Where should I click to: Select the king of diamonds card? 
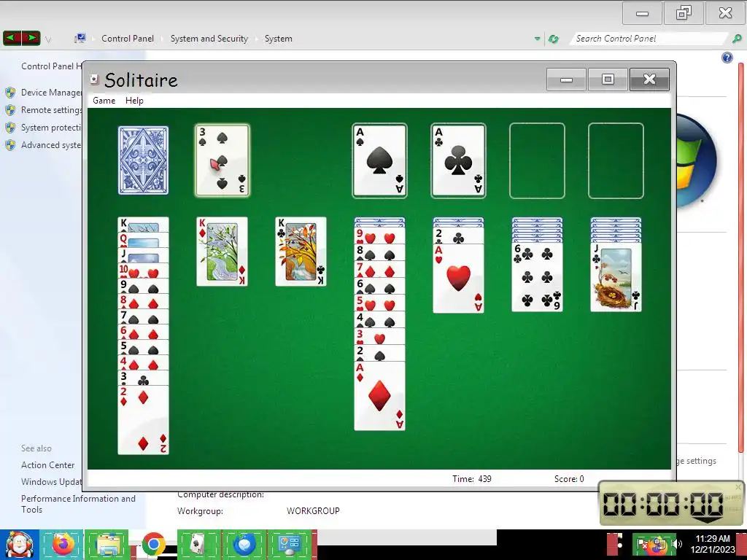[222, 252]
